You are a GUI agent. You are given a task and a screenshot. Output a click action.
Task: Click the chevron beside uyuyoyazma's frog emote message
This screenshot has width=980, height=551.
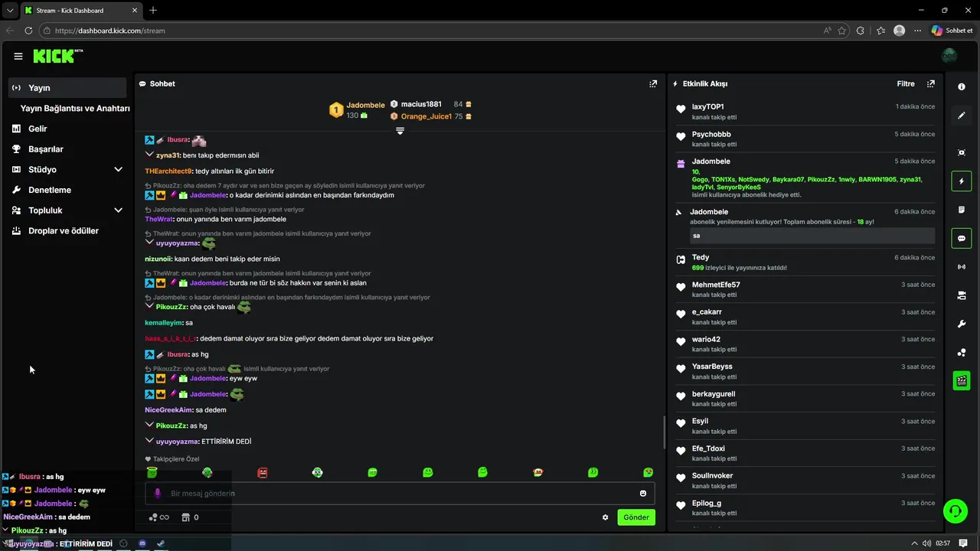tap(149, 243)
